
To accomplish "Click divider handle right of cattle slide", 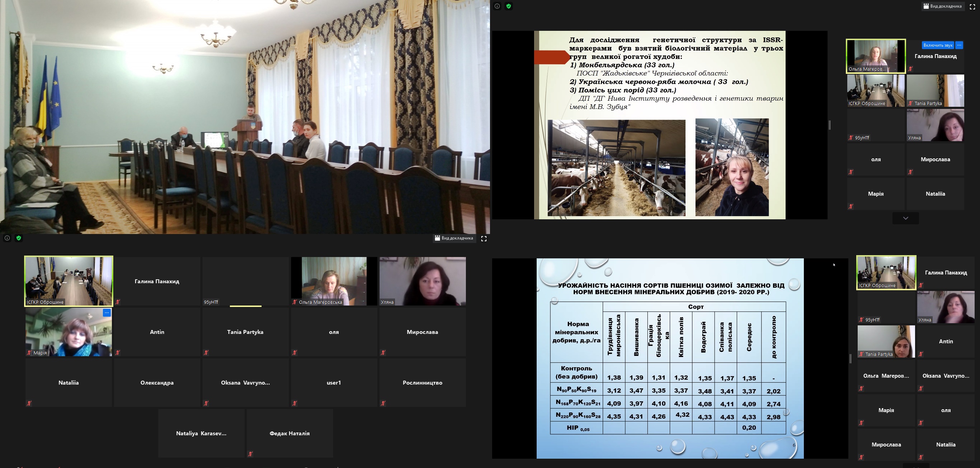I will [x=830, y=125].
